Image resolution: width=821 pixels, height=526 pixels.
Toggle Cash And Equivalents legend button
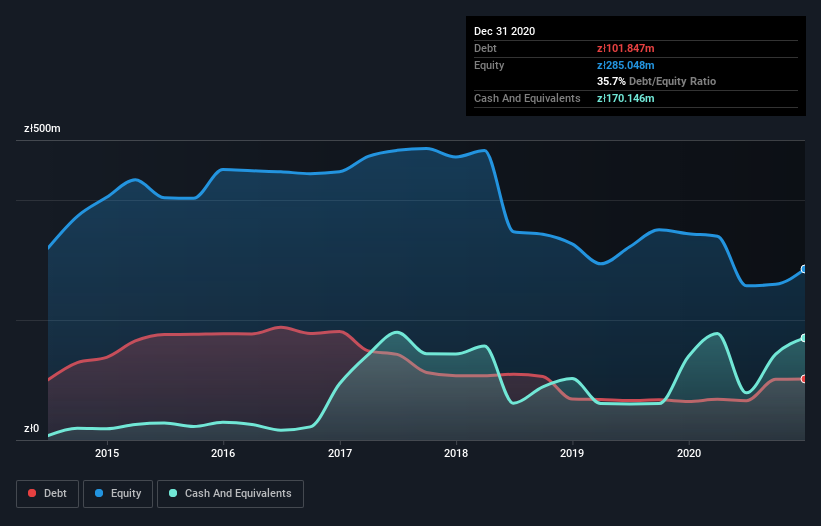tap(230, 494)
